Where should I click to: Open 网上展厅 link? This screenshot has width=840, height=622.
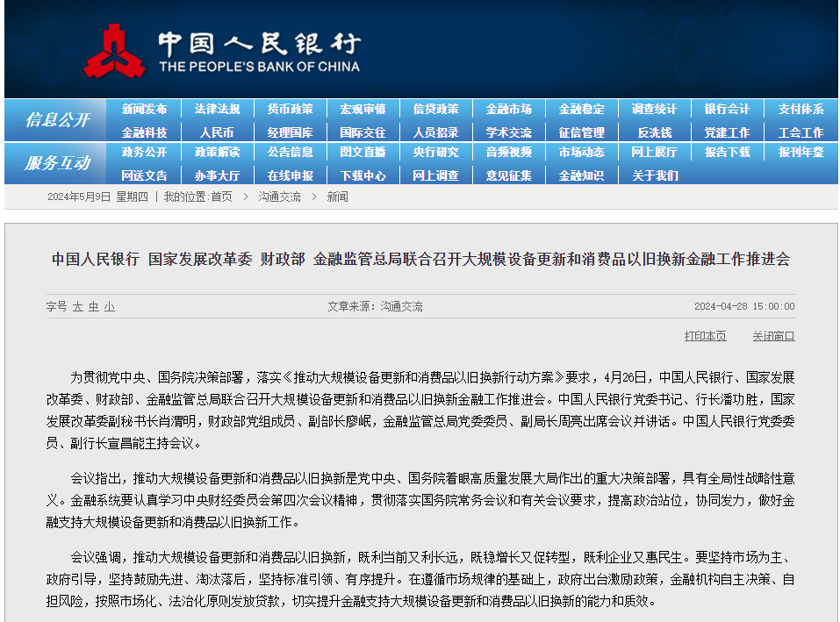pyautogui.click(x=654, y=152)
